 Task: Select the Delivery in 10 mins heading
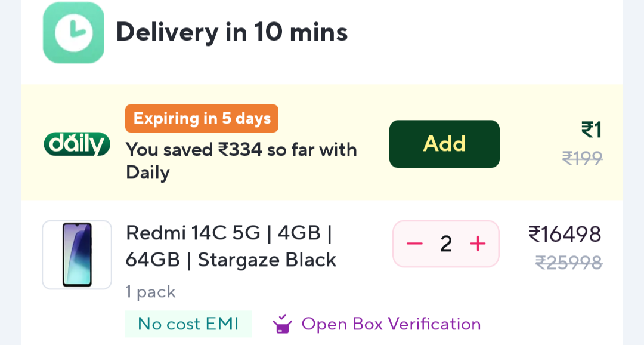click(231, 32)
